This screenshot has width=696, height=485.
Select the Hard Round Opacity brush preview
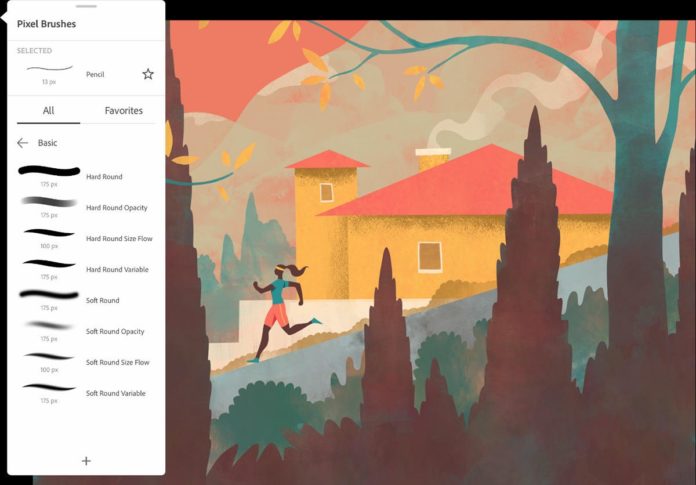tap(49, 202)
